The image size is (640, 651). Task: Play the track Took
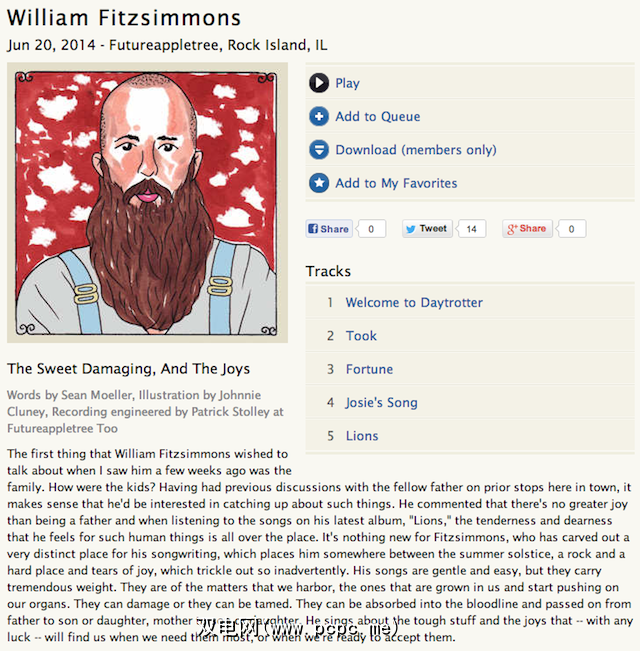[361, 336]
